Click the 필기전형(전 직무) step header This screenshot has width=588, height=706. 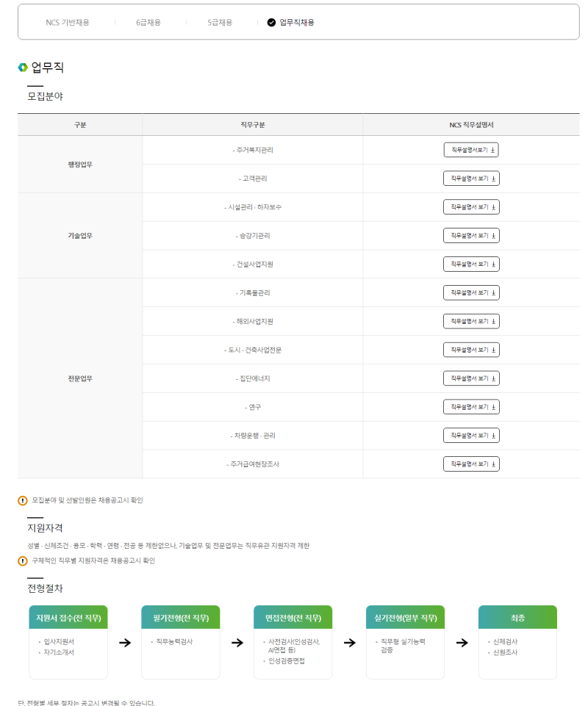[181, 618]
